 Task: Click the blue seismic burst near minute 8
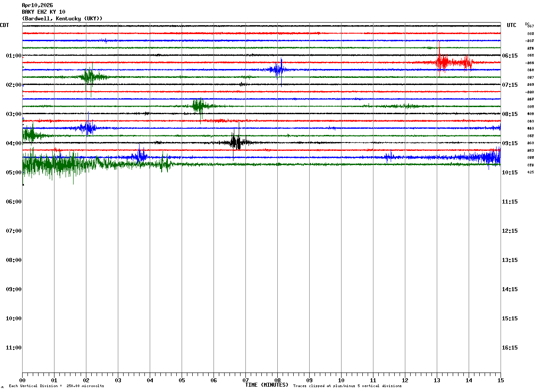pyautogui.click(x=278, y=69)
